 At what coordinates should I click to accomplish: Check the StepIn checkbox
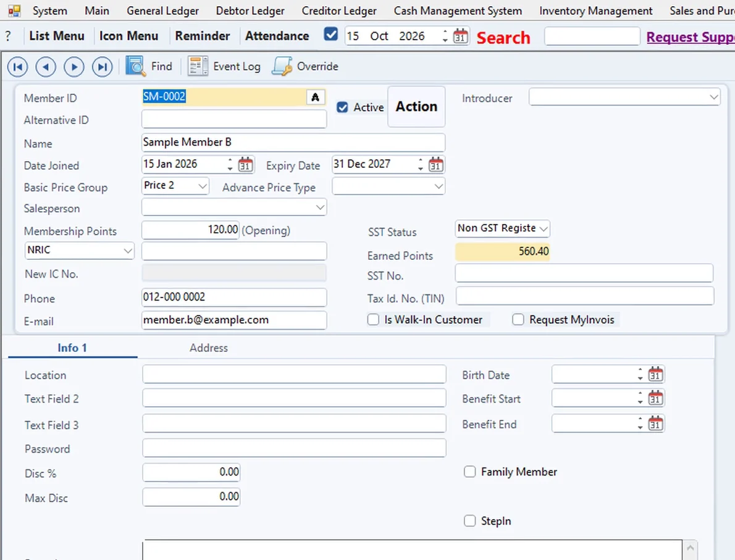tap(469, 520)
